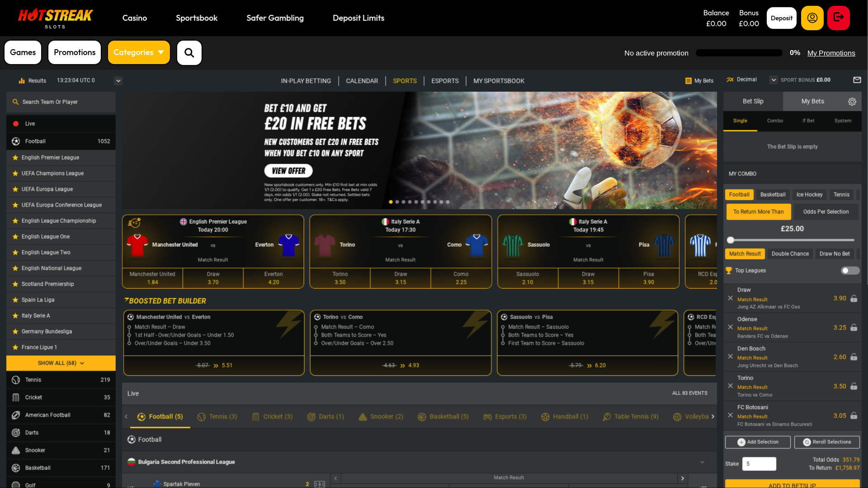Click the account profile icon
This screenshot has width=868, height=488.
pyautogui.click(x=812, y=18)
